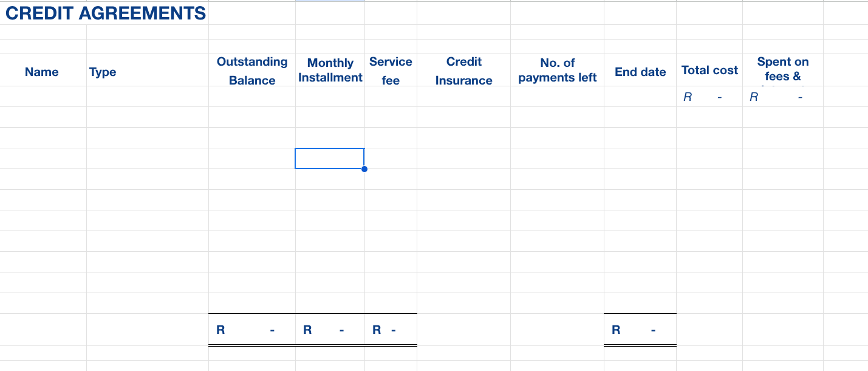Screen dimensions: 868x371
Task: Select the Outstanding Balance total cell
Action: [251, 329]
